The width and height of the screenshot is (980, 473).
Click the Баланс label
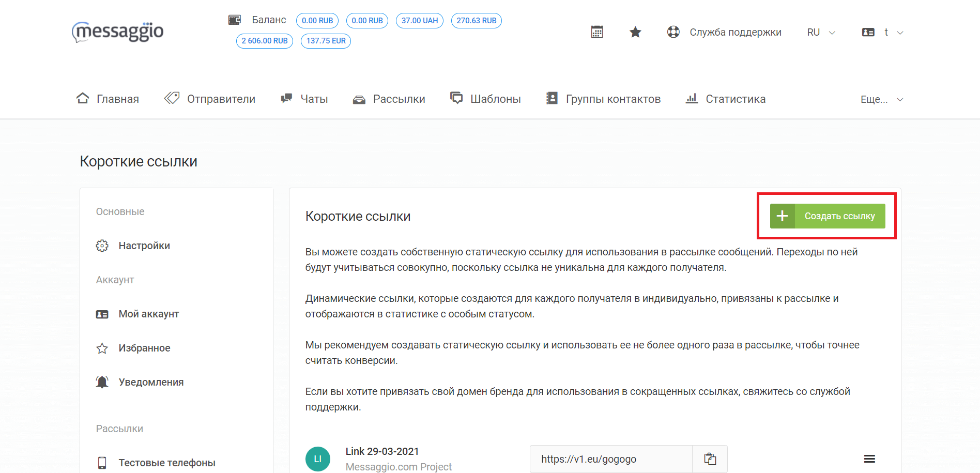269,20
